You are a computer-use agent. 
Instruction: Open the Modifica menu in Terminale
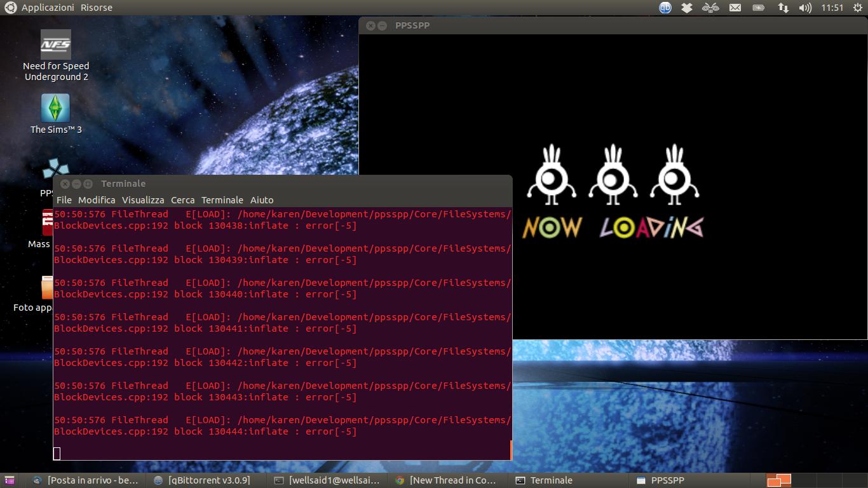tap(97, 200)
